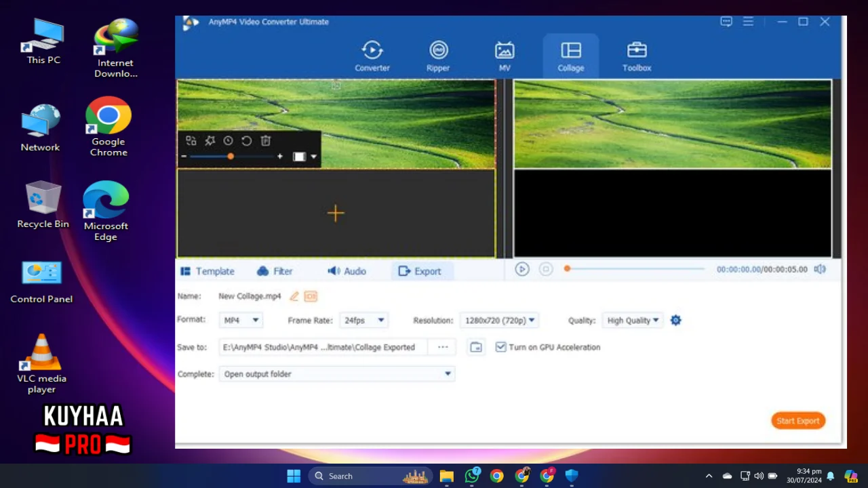Open the Control Panel desktop icon
The width and height of the screenshot is (868, 488).
click(41, 282)
